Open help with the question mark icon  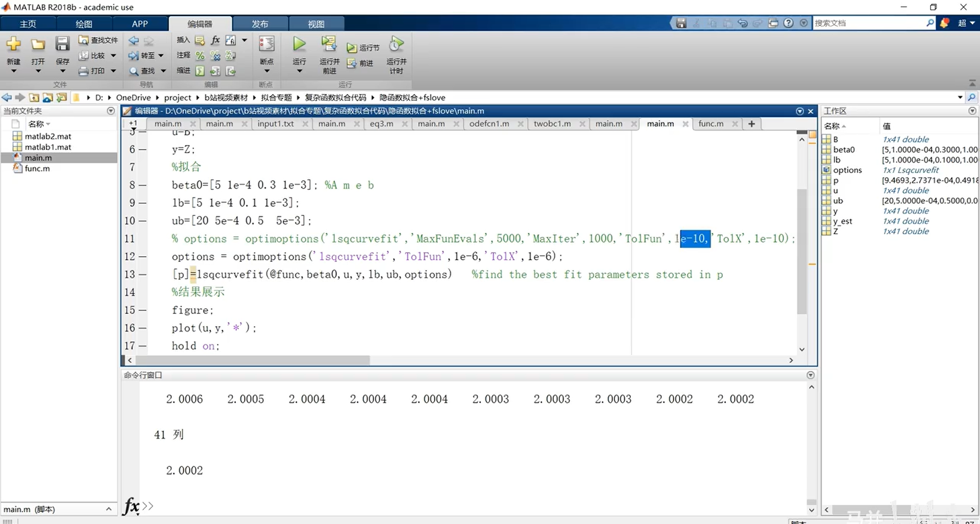point(789,23)
